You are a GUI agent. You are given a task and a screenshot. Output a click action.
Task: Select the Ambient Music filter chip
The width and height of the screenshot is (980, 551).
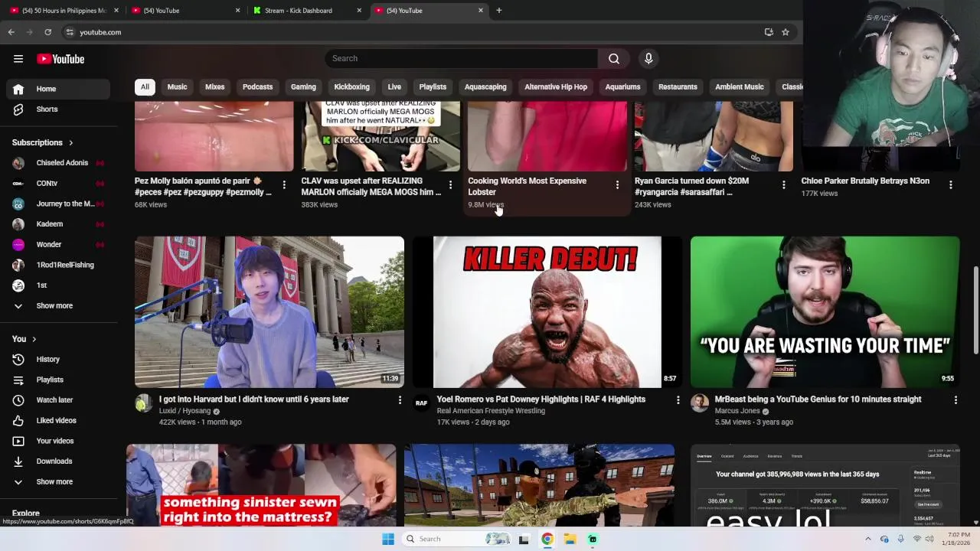[740, 86]
